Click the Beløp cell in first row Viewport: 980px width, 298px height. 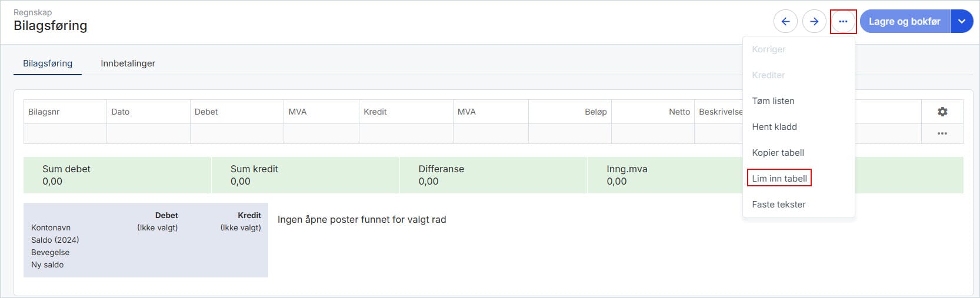click(569, 134)
